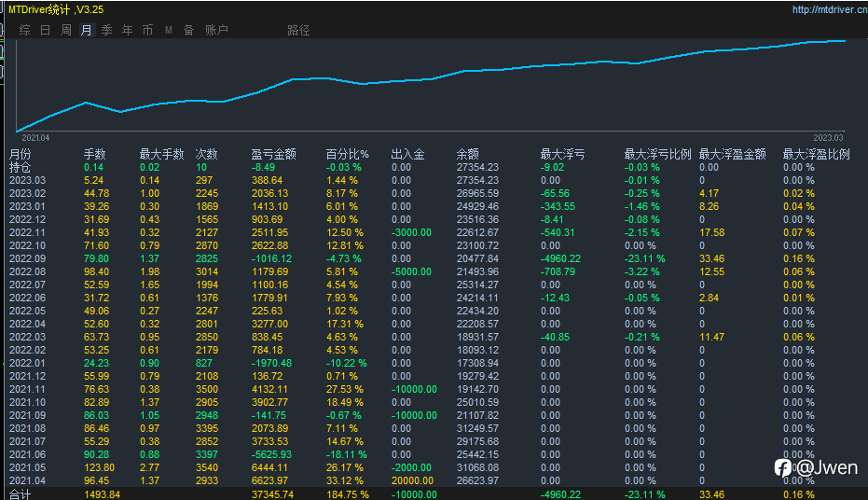This screenshot has width=868, height=500.
Task: Open the 账户 account tab
Action: (216, 30)
